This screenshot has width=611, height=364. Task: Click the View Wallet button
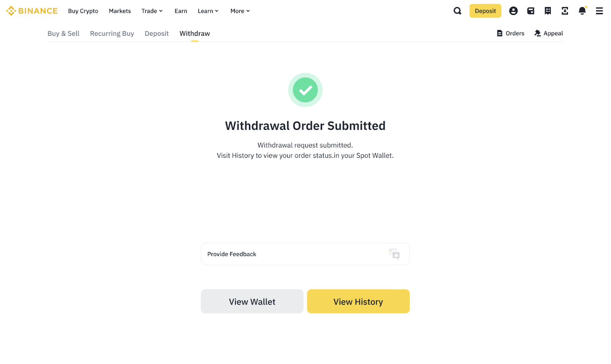252,301
